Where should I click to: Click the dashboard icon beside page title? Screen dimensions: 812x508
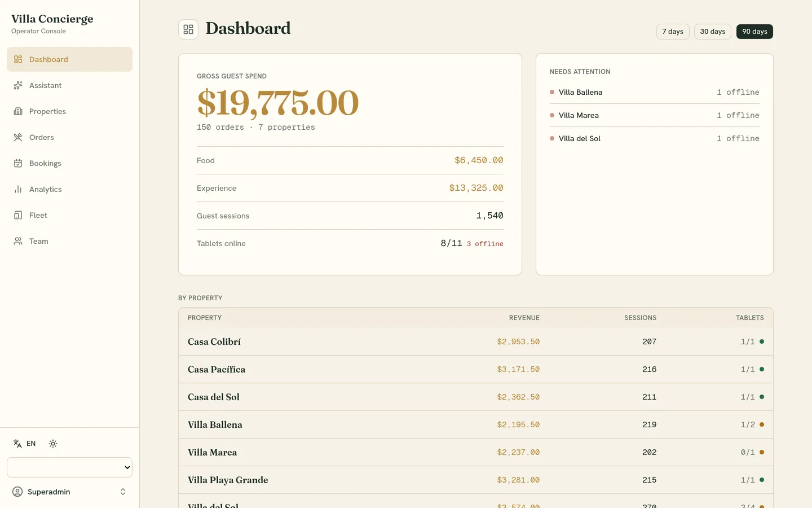[188, 29]
